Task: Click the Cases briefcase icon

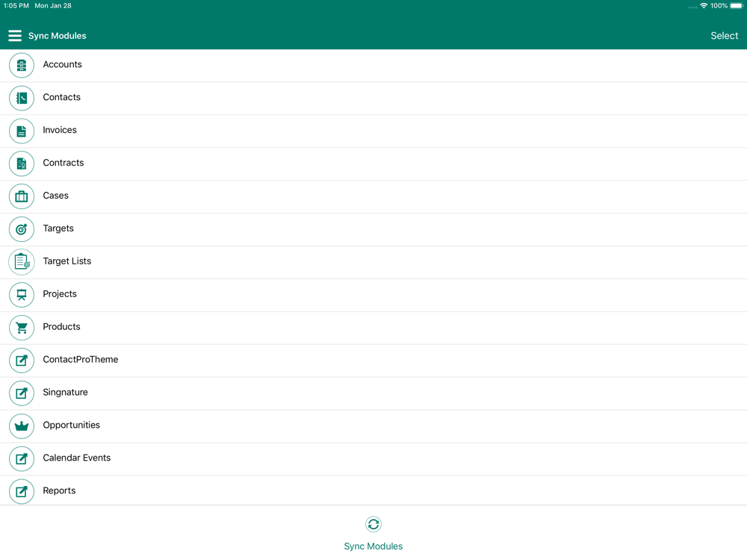Action: point(22,196)
